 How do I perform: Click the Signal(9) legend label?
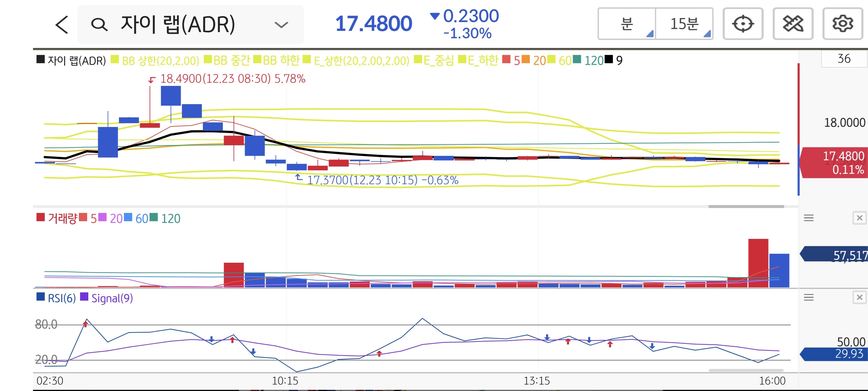coord(112,298)
